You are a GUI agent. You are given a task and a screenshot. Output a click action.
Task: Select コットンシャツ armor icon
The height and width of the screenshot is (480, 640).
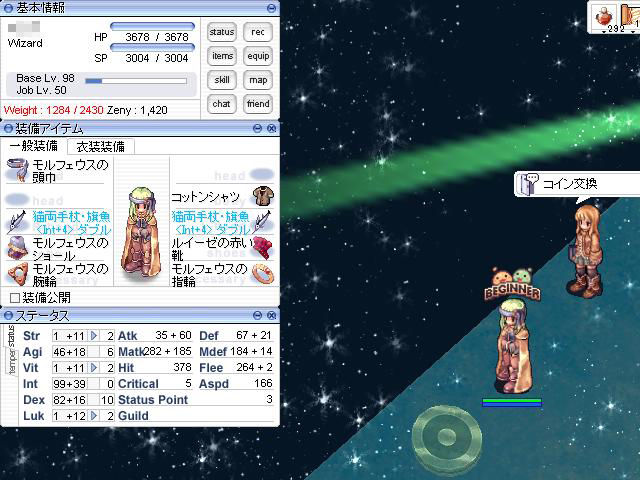click(x=263, y=196)
